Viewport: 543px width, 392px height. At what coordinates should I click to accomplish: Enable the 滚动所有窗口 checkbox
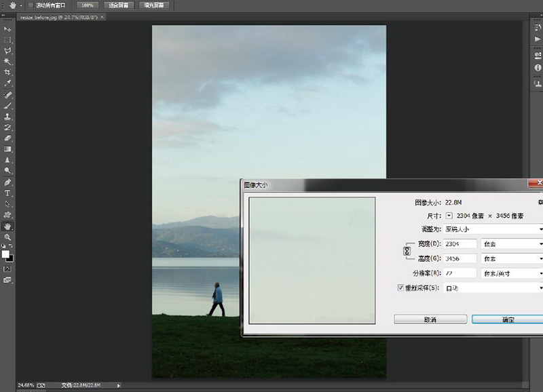tap(31, 5)
